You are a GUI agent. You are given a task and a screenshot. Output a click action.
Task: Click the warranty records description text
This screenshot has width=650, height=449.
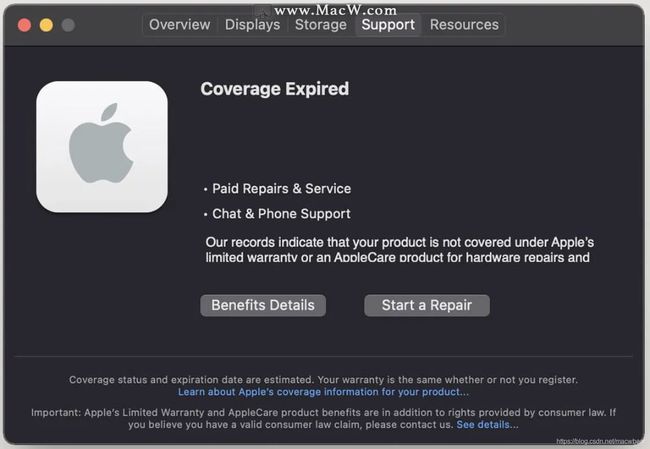[400, 250]
